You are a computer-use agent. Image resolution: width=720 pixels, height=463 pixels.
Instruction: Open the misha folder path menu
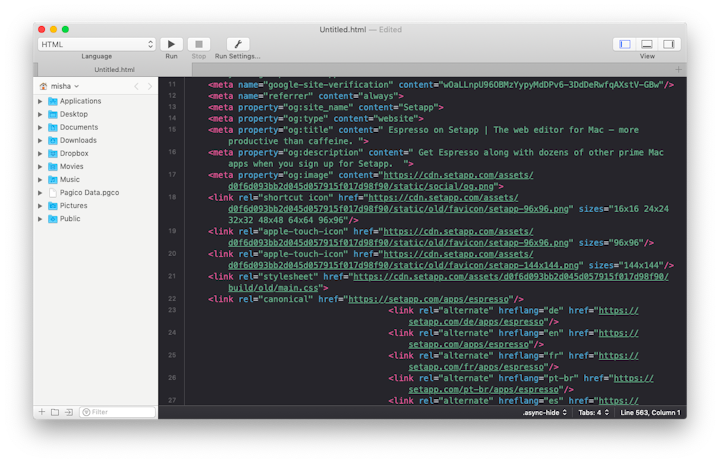(65, 87)
